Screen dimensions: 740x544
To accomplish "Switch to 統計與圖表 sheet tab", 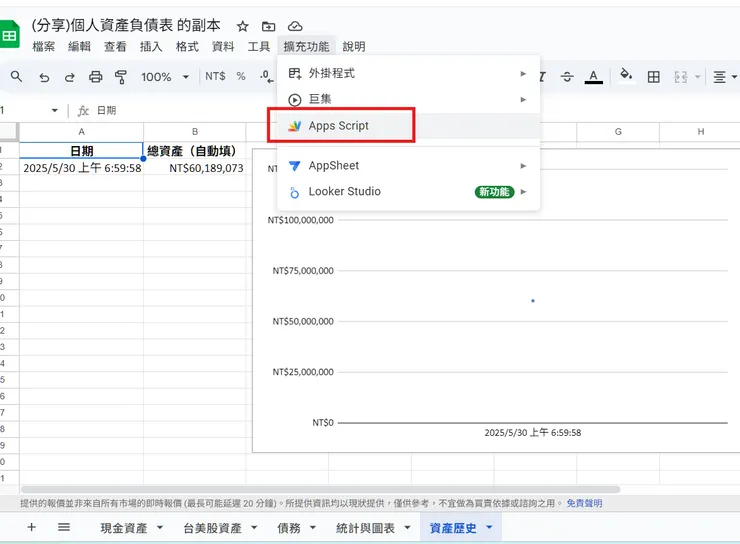I will pos(365,528).
